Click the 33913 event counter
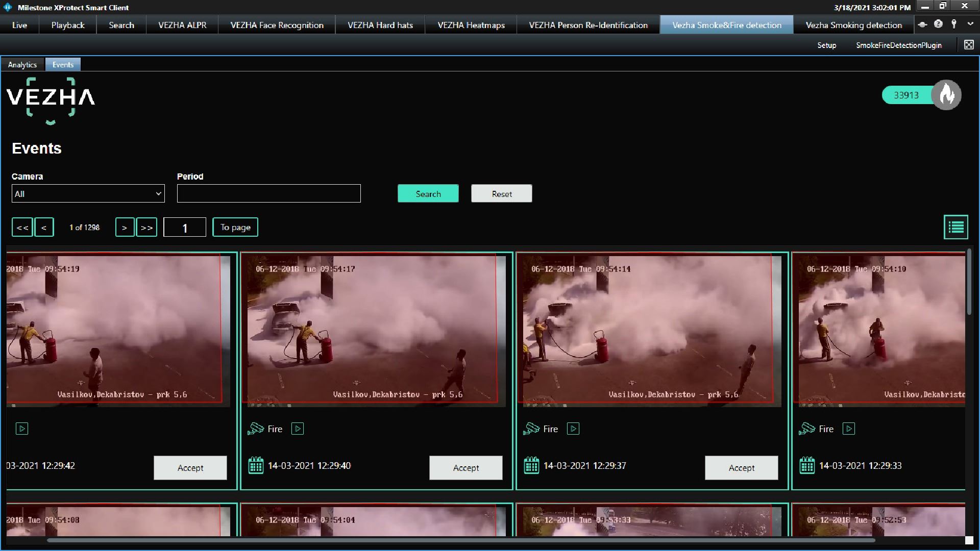The height and width of the screenshot is (551, 980). click(906, 95)
